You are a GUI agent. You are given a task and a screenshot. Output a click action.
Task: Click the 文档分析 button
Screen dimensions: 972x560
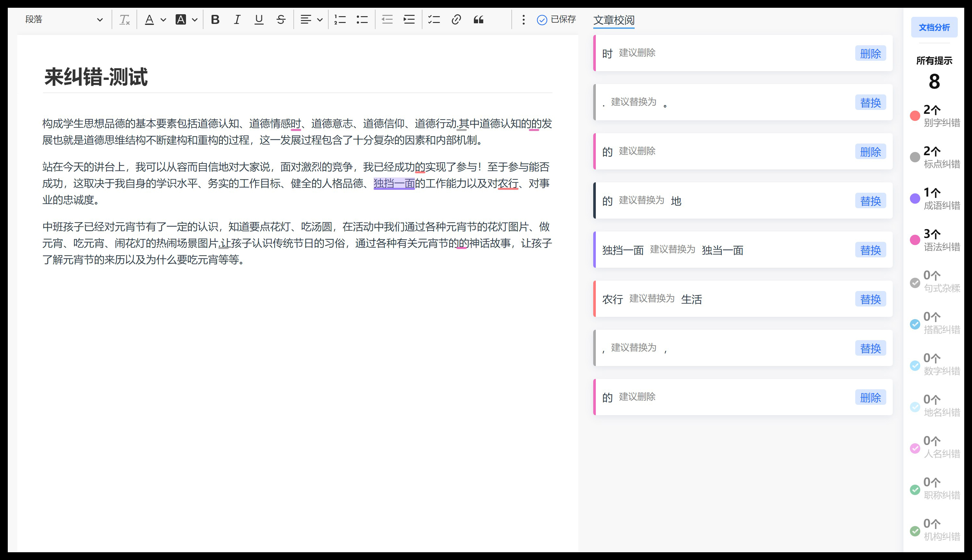pos(934,27)
